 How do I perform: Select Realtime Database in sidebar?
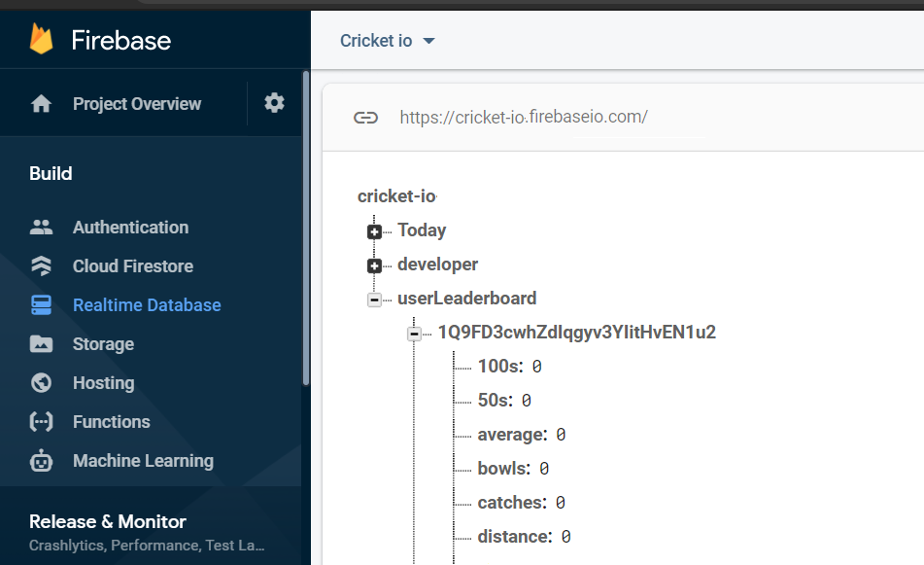(x=147, y=305)
